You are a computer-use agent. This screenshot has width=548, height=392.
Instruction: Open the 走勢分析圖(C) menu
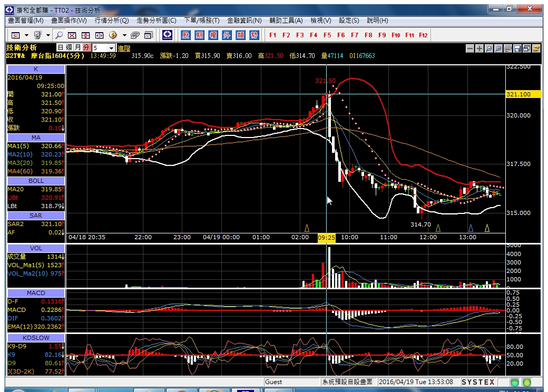pyautogui.click(x=156, y=21)
